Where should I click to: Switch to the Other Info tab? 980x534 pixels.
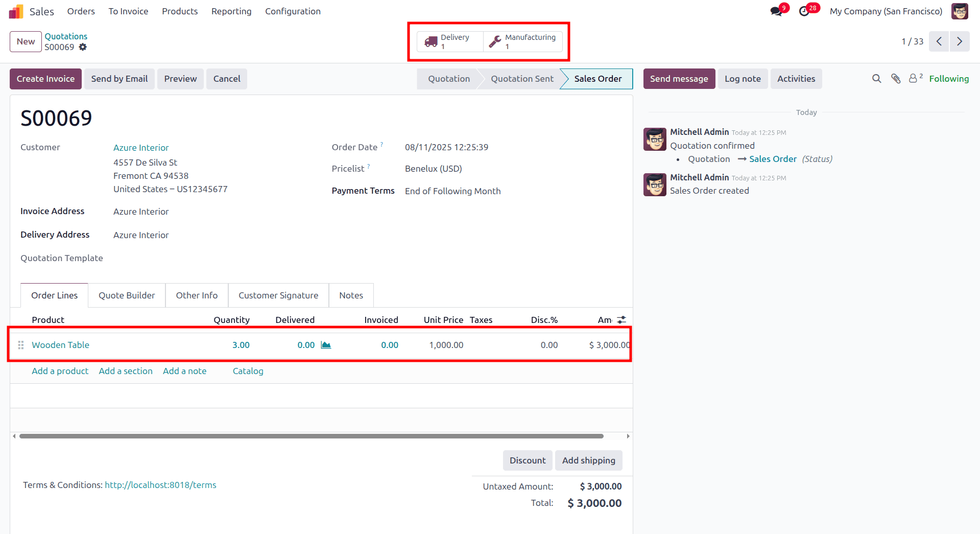tap(197, 295)
